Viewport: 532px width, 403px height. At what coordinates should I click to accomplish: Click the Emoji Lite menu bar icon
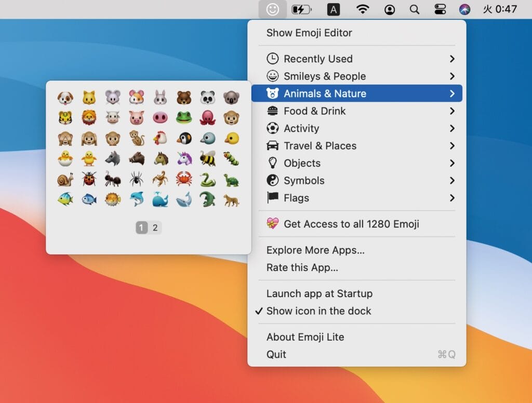point(272,9)
